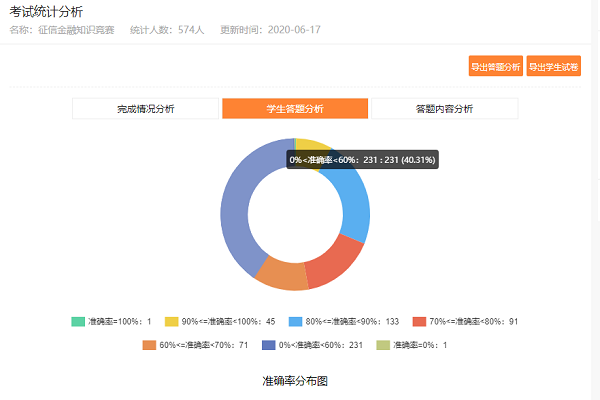Viewport: 600px width, 400px height.
Task: Select the 学生答题分析 tab
Action: pos(295,109)
